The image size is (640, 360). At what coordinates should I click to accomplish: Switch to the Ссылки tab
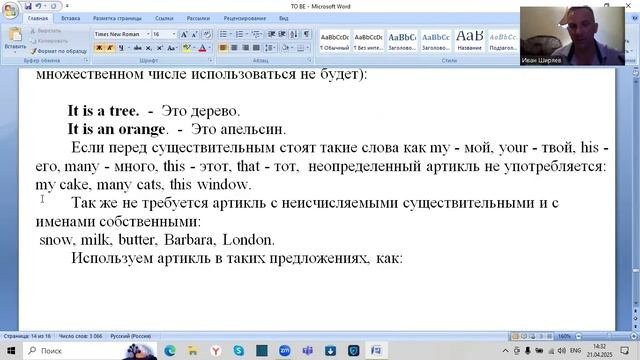(x=164, y=18)
